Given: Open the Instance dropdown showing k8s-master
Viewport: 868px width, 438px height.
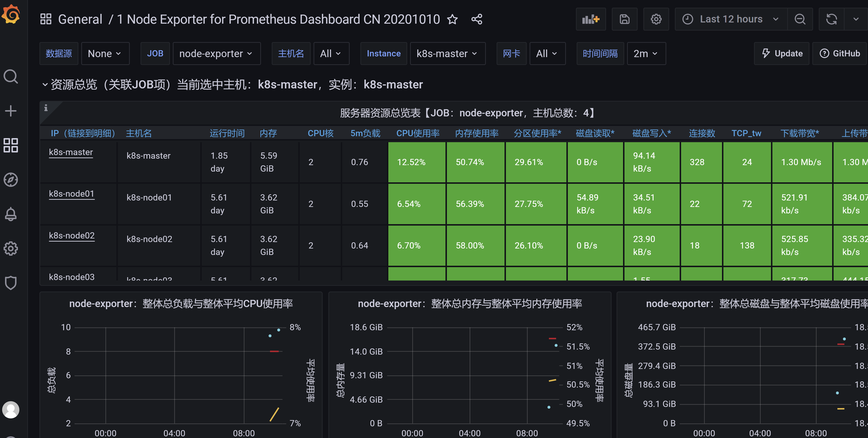Looking at the screenshot, I should 447,53.
